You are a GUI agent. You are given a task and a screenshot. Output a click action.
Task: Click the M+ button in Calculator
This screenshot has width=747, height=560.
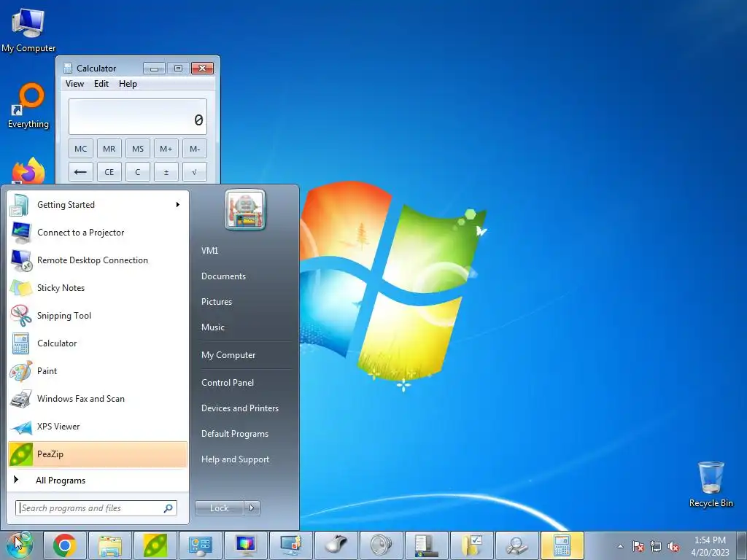pos(166,149)
